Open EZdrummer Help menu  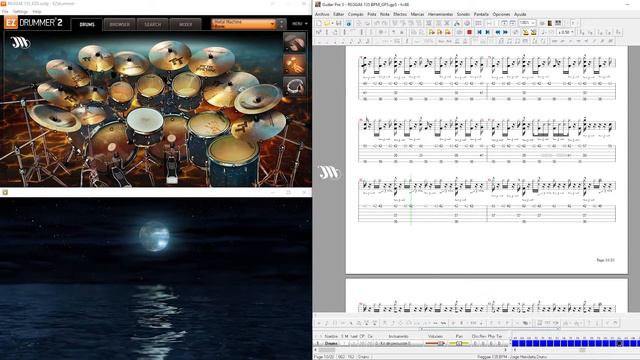(37, 11)
